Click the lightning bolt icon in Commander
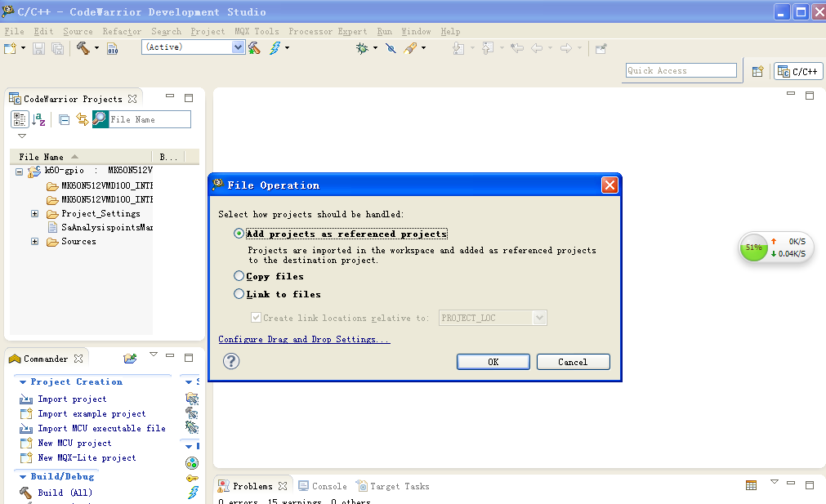Viewport: 826px width, 504px height. click(x=193, y=493)
